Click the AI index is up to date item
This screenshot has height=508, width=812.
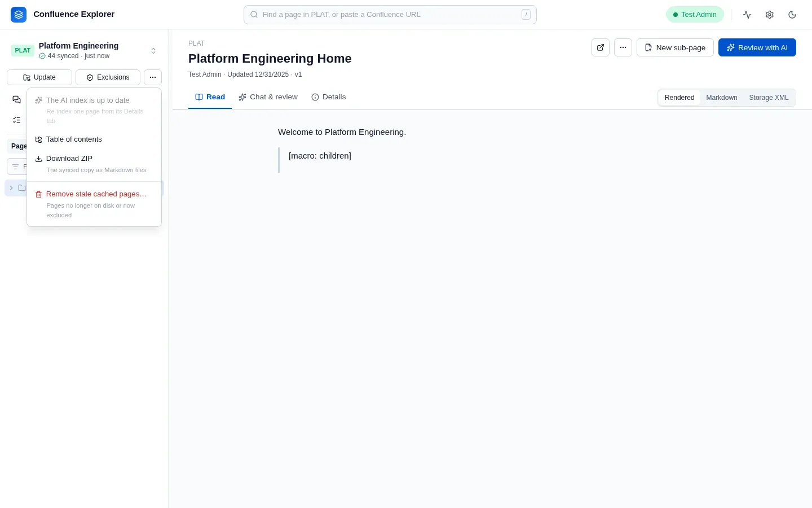click(94, 110)
